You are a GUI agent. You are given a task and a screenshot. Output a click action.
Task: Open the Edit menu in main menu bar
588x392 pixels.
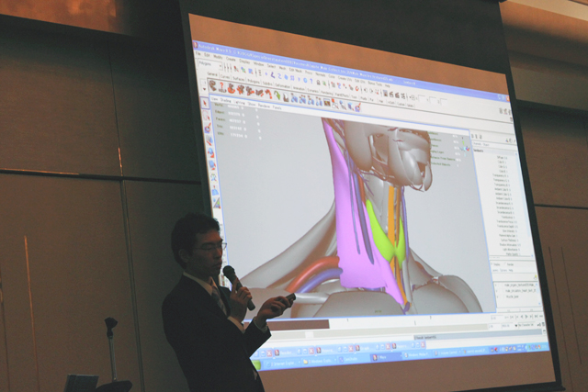pos(208,55)
